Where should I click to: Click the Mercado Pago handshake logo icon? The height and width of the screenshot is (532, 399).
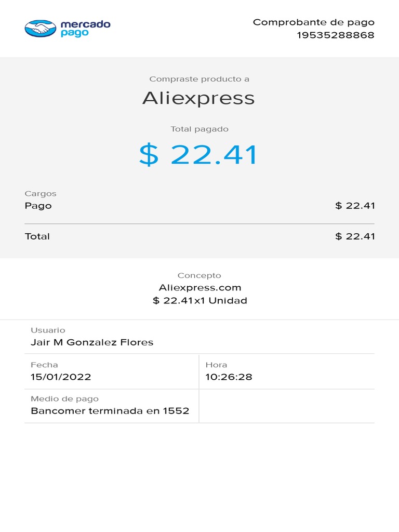click(41, 28)
